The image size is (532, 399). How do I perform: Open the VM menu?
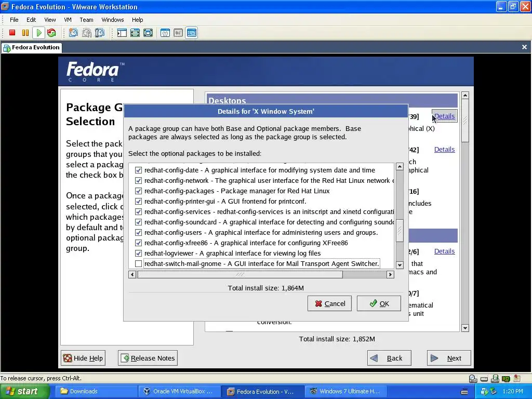tap(68, 20)
